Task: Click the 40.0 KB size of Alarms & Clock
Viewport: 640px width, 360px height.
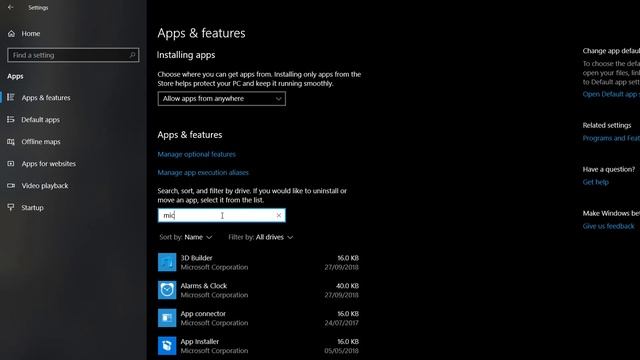Action: [347, 286]
